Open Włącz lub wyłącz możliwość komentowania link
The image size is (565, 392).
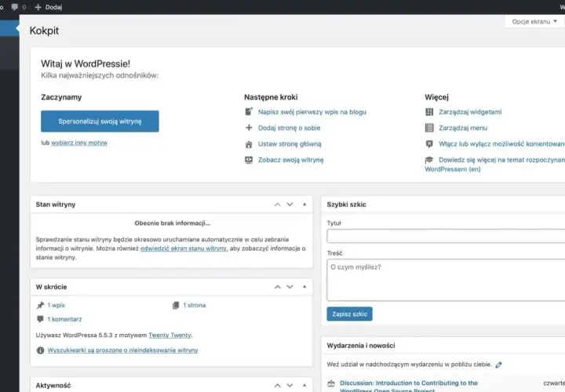click(x=501, y=144)
